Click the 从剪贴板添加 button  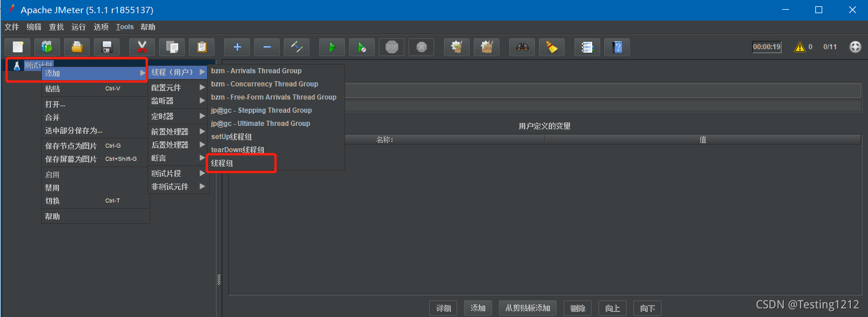[528, 308]
